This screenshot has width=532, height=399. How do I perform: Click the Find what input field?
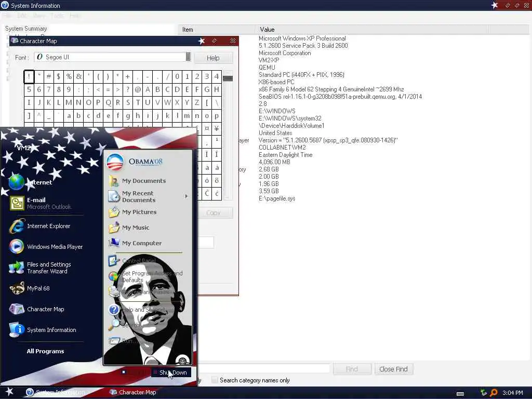tap(263, 369)
